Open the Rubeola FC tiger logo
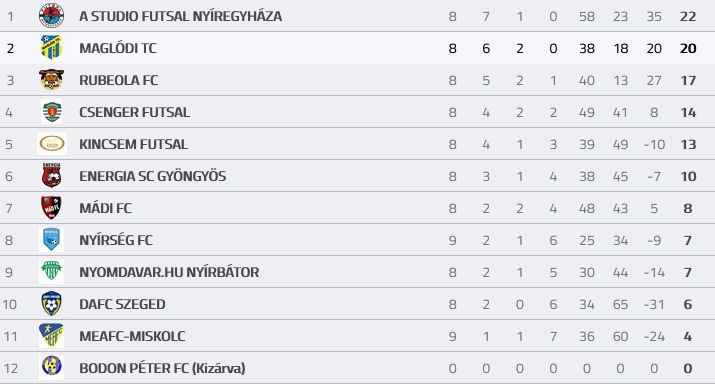The width and height of the screenshot is (715, 384). 52,80
